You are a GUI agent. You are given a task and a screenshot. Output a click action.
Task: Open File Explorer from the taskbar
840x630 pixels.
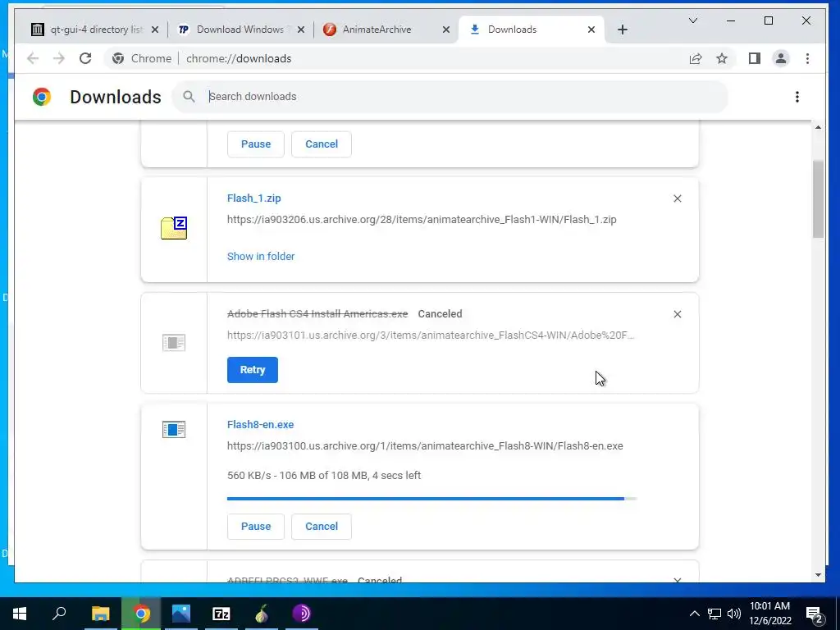pos(100,614)
